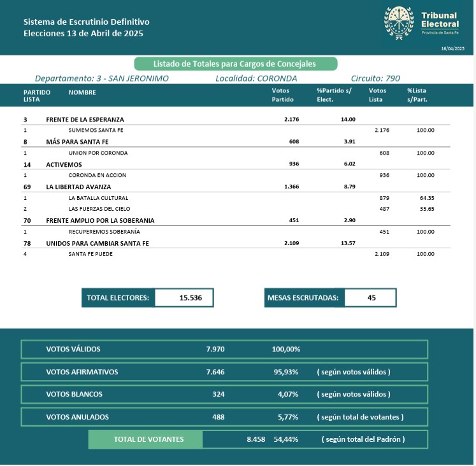Click the 13.57 party percentage
The height and width of the screenshot is (466, 476).
[x=348, y=243]
